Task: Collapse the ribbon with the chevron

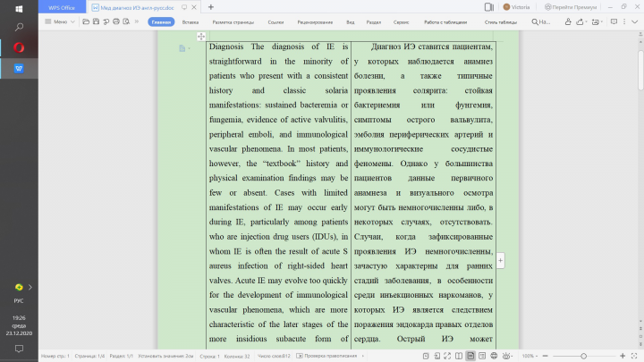Action: (x=634, y=21)
